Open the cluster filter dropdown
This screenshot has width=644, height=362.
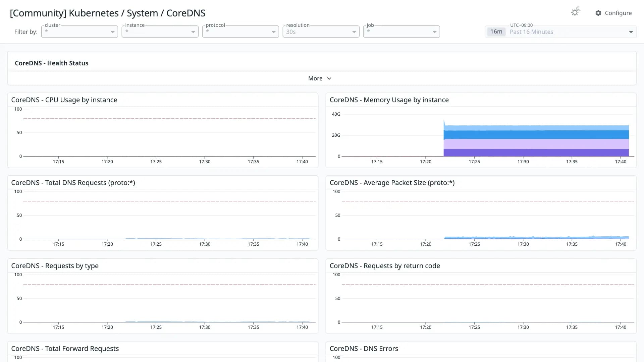click(x=79, y=32)
